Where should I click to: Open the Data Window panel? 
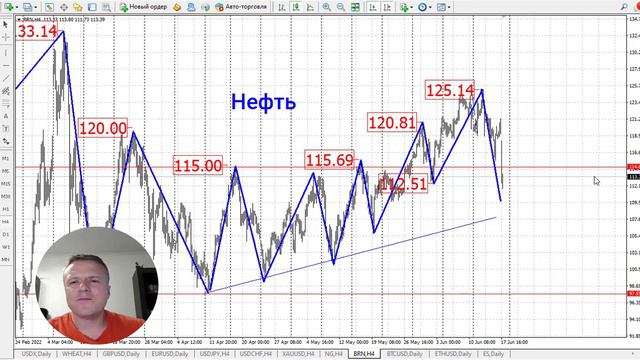(64, 7)
